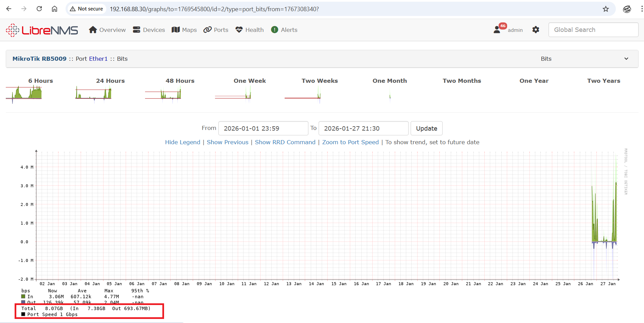Image resolution: width=644 pixels, height=323 pixels.
Task: Click the In Now value 3.06M
Action: [x=56, y=297]
